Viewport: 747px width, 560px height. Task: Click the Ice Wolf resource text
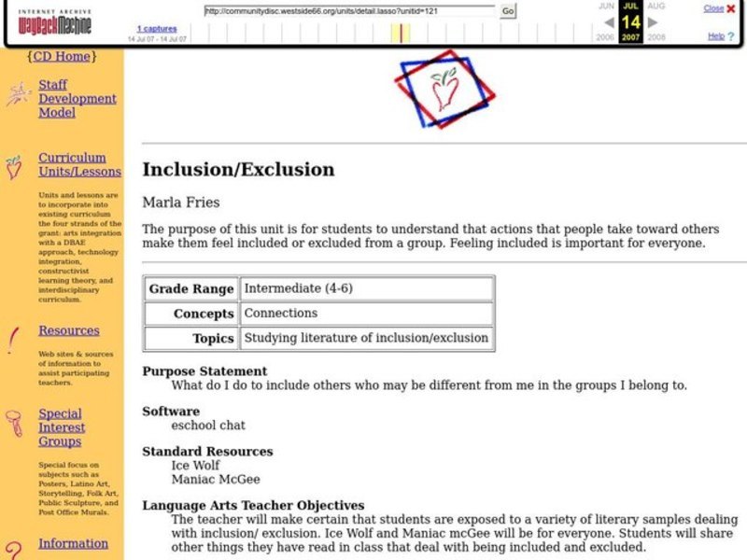(x=195, y=465)
